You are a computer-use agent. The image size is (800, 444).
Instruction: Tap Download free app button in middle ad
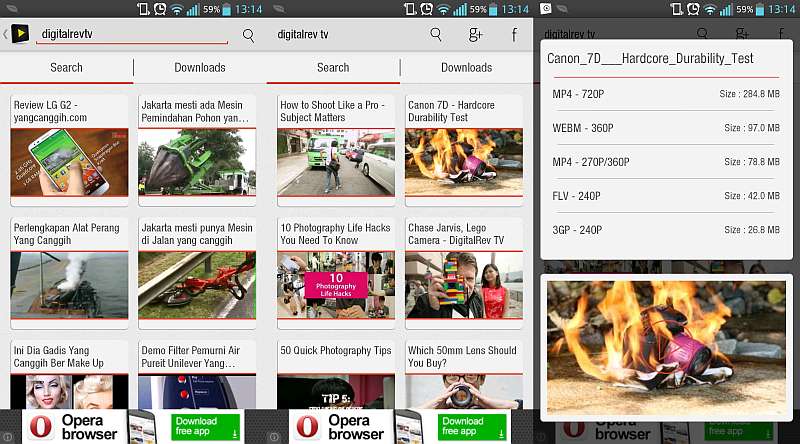(x=472, y=427)
